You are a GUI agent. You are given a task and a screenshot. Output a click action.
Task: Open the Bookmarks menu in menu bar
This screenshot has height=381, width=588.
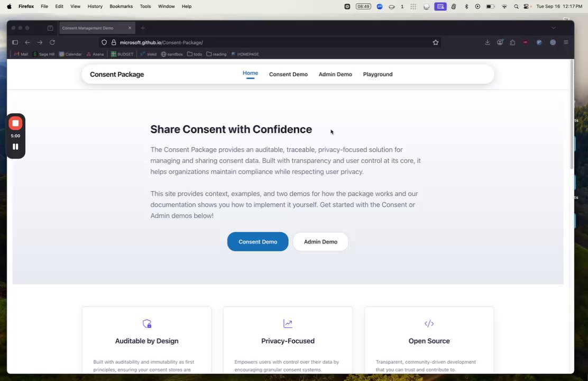(x=121, y=6)
